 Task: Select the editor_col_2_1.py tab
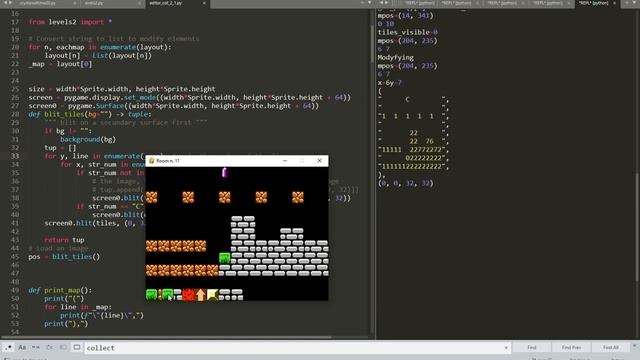[x=177, y=3]
